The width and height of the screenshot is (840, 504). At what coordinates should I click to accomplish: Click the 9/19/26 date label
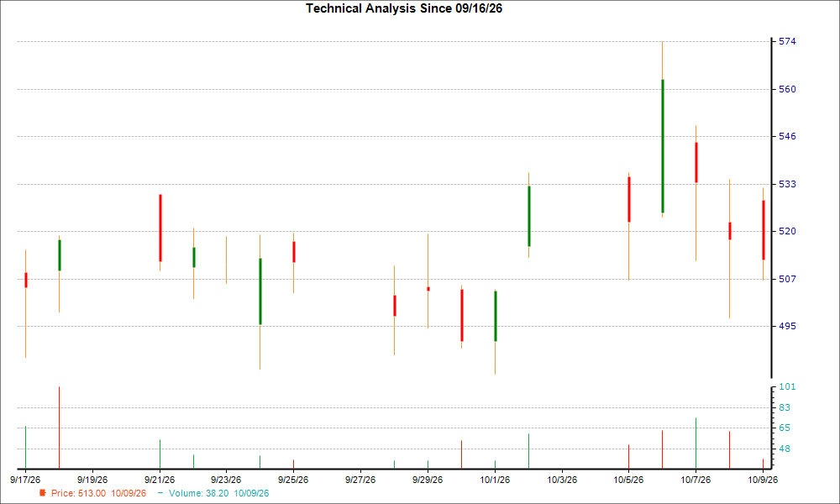92,480
